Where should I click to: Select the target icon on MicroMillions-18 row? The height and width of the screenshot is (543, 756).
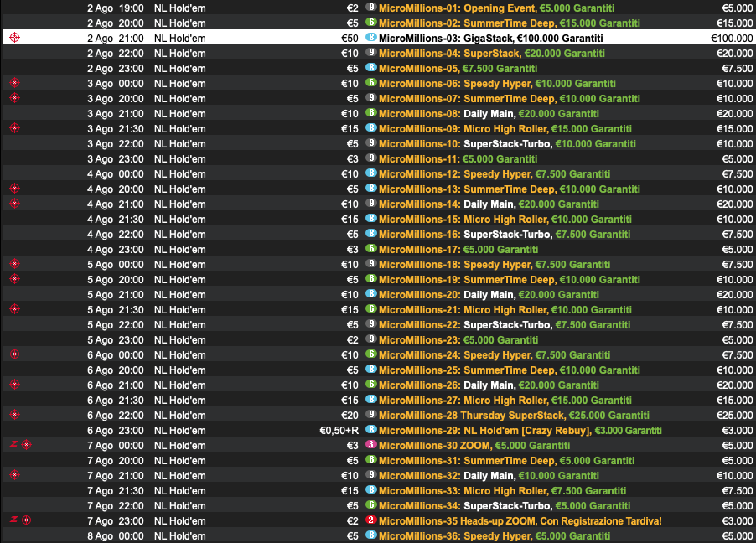15,264
